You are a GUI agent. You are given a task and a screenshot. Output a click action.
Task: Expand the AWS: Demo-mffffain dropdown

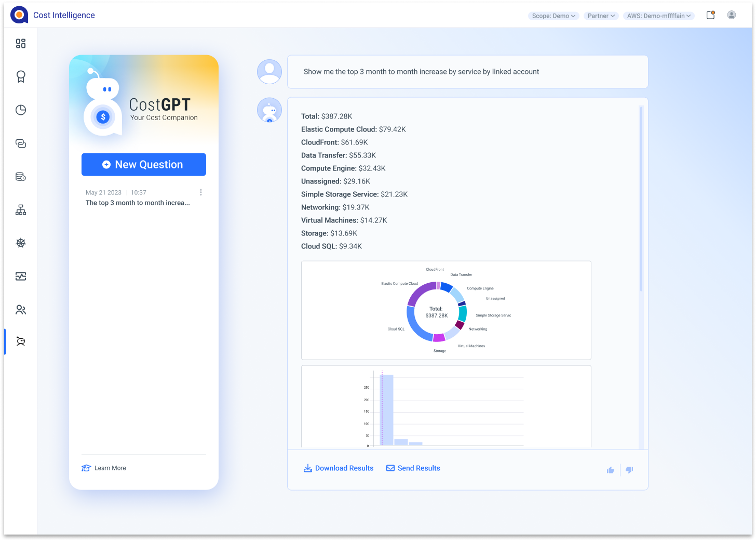(659, 16)
